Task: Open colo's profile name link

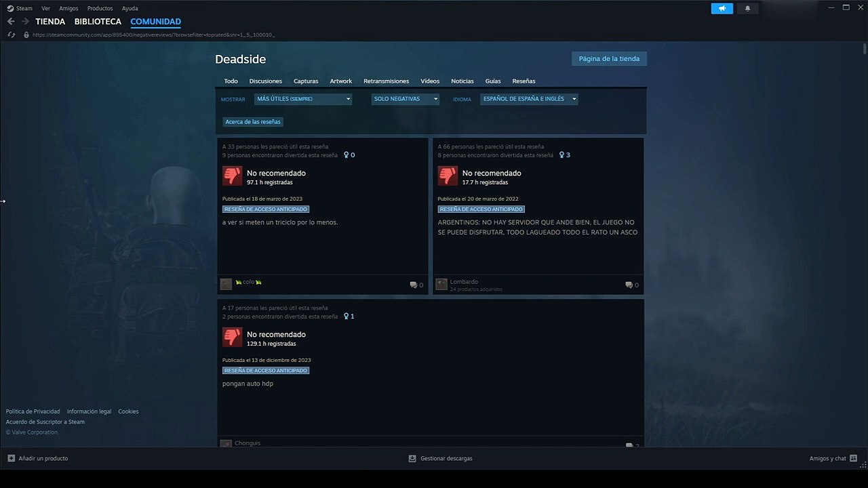Action: 248,282
